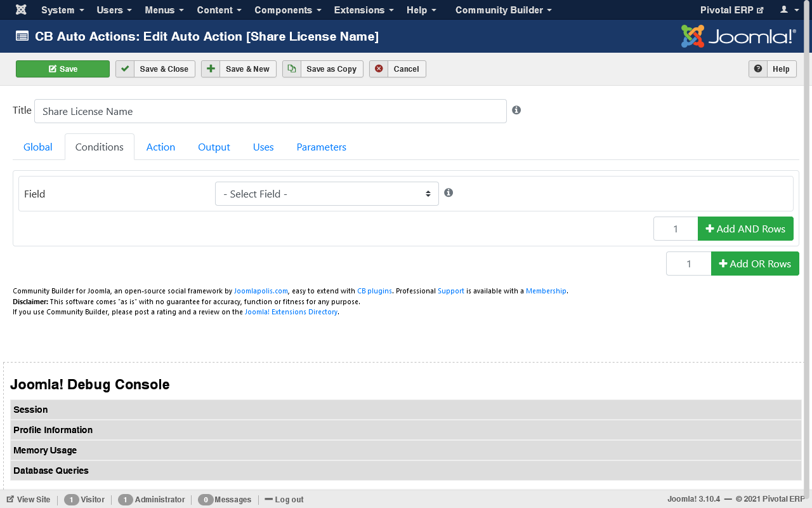Expand the Memory Usage debug section
812x508 pixels.
click(406, 450)
